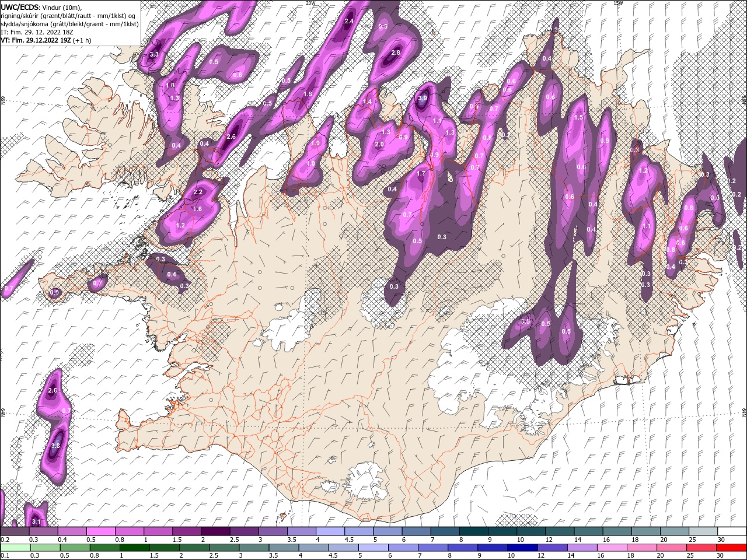Pick the light periwinkle 4–4.5 snow swatch
This screenshot has height=560, width=747.
330,531
